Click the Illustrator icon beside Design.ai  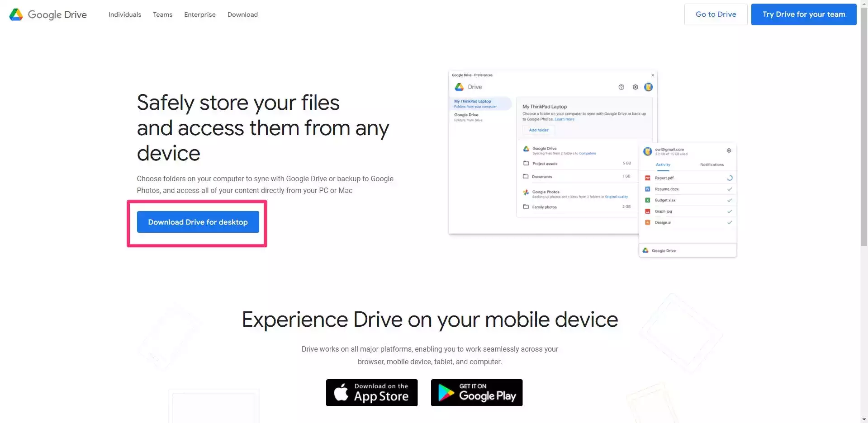[x=647, y=222]
